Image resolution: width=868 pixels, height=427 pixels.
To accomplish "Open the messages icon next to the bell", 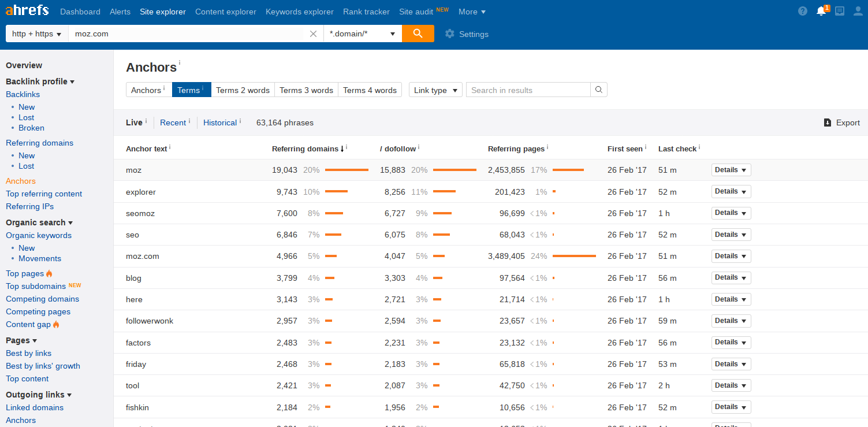I will (840, 11).
